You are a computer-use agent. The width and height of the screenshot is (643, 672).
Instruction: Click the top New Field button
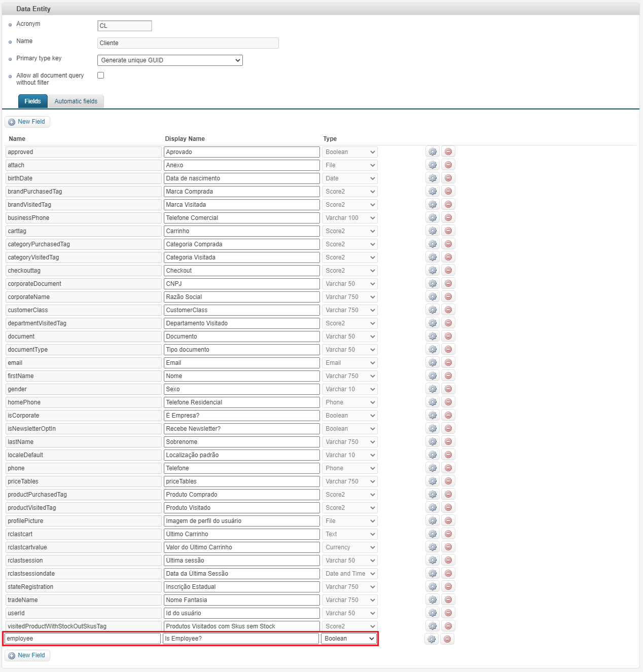coord(27,122)
